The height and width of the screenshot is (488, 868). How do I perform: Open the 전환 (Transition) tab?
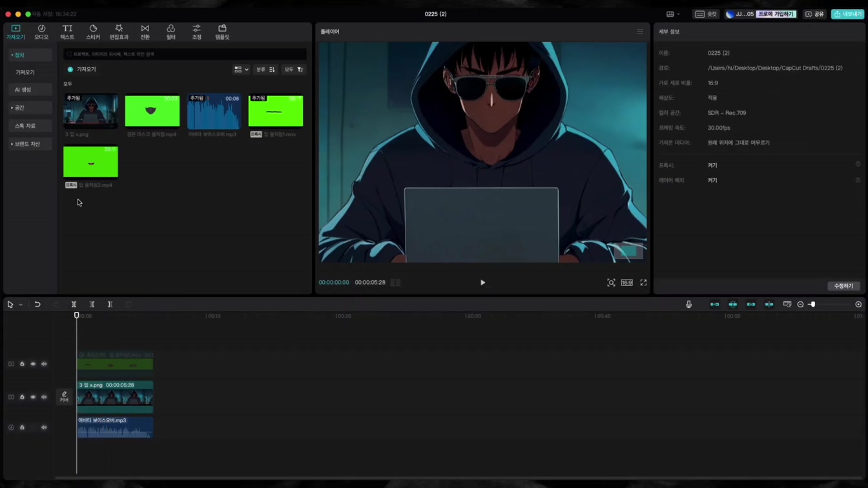tap(145, 32)
